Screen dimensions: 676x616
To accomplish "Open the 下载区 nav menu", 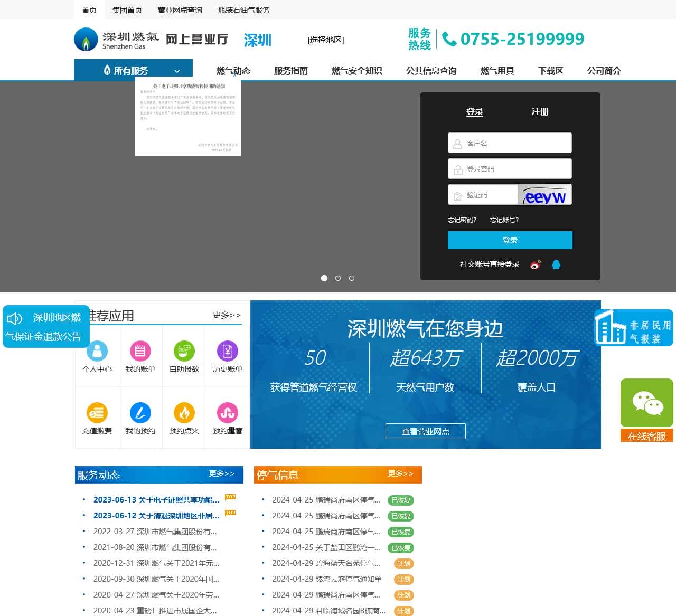I will click(x=551, y=71).
